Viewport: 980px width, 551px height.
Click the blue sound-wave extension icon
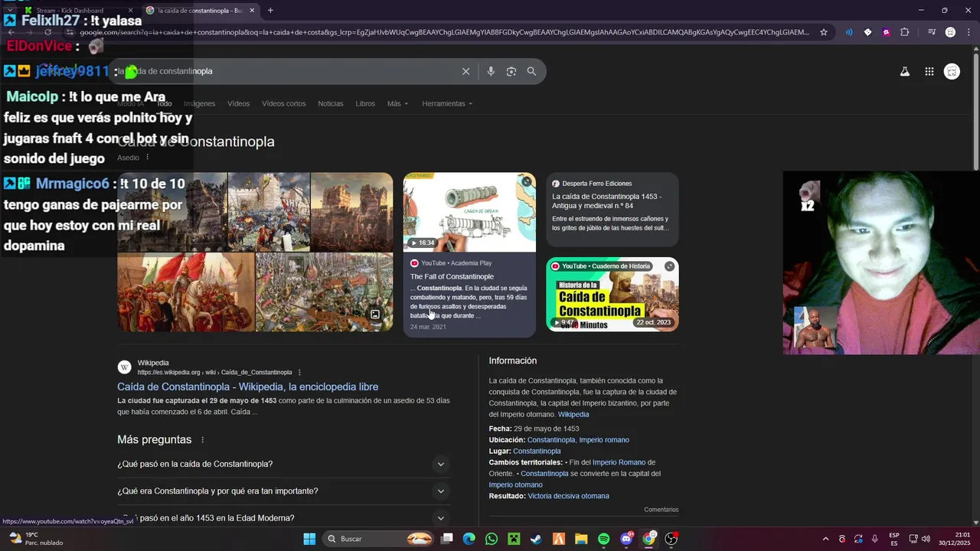[849, 32]
